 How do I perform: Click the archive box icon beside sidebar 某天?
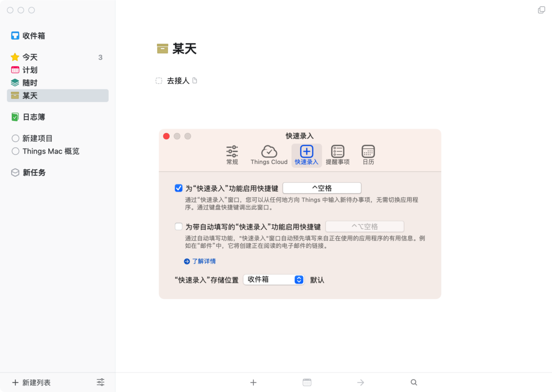15,96
